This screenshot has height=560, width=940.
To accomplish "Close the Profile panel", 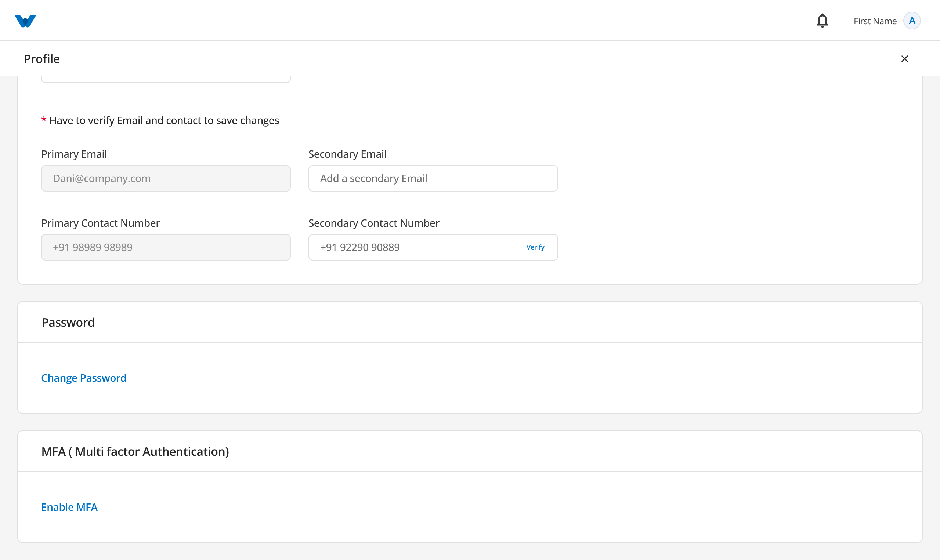I will [904, 59].
